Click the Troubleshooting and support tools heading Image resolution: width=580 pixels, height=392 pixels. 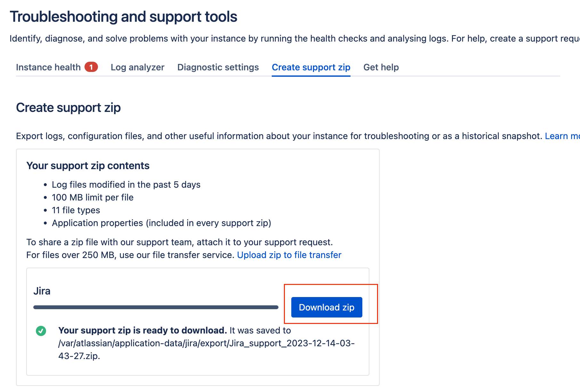pyautogui.click(x=124, y=17)
